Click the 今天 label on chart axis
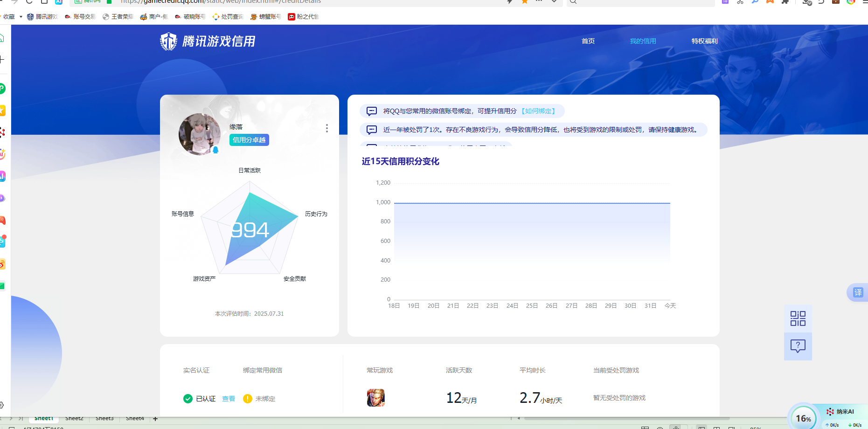The image size is (868, 429). (670, 306)
